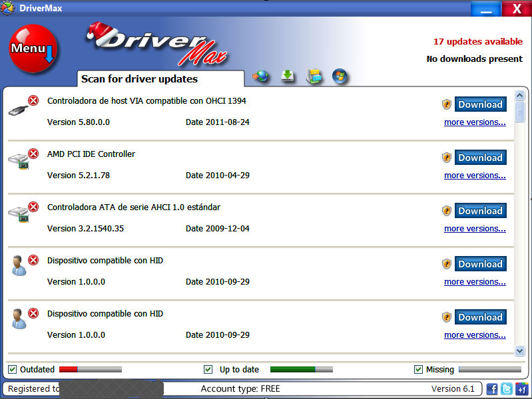Open the green arrow downloads tab icon

coord(288,76)
